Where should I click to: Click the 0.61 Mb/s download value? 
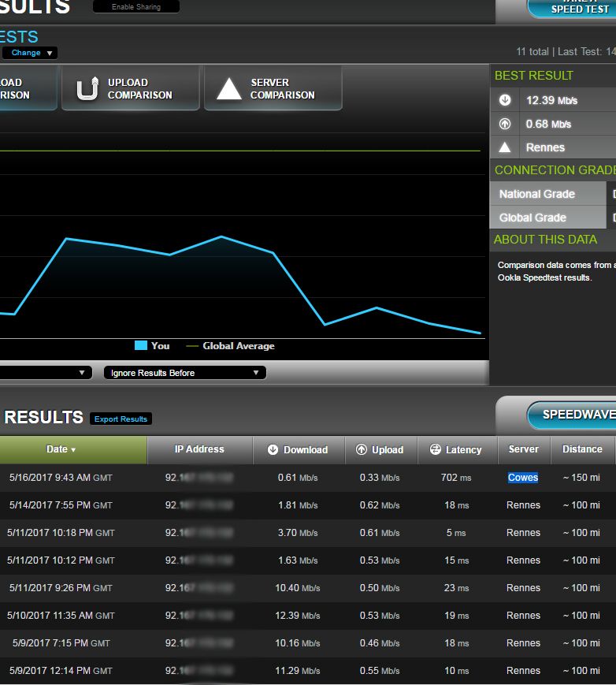coord(298,478)
